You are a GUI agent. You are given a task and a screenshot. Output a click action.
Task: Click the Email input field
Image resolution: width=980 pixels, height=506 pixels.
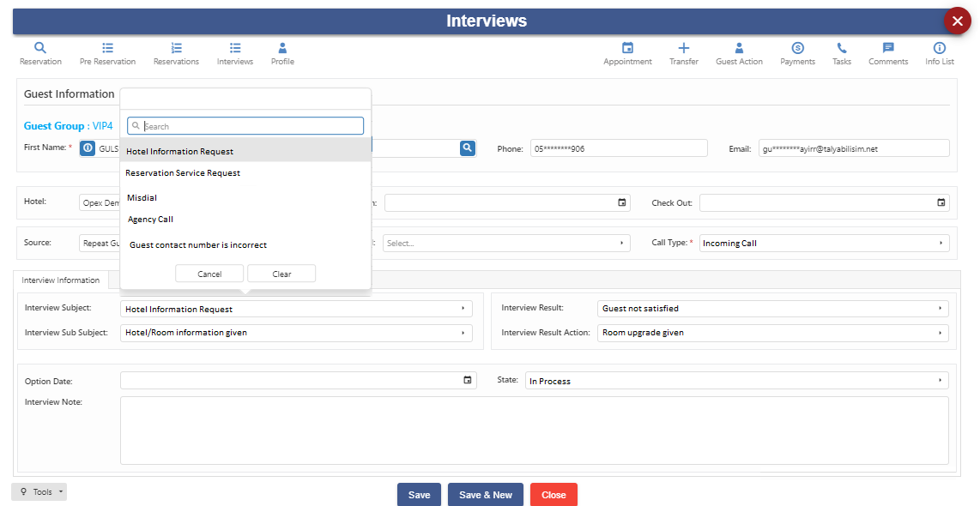coord(854,148)
